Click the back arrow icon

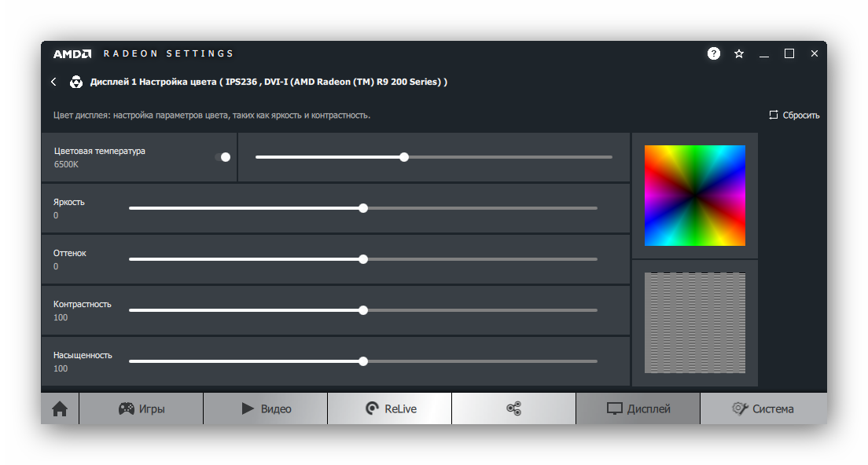(53, 82)
